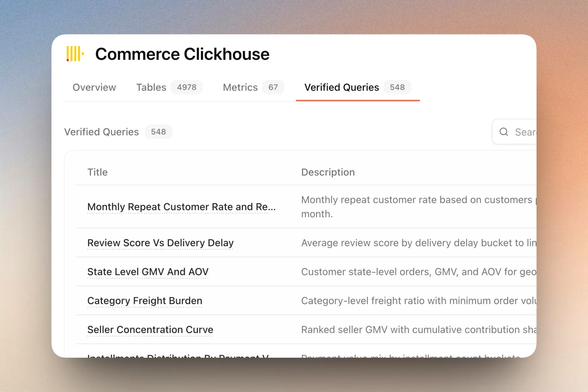Switch to the Tables tab

pos(169,87)
